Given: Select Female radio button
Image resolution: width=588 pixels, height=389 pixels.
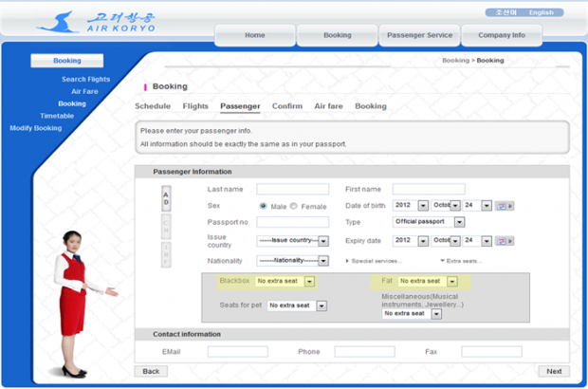Looking at the screenshot, I should tap(294, 206).
